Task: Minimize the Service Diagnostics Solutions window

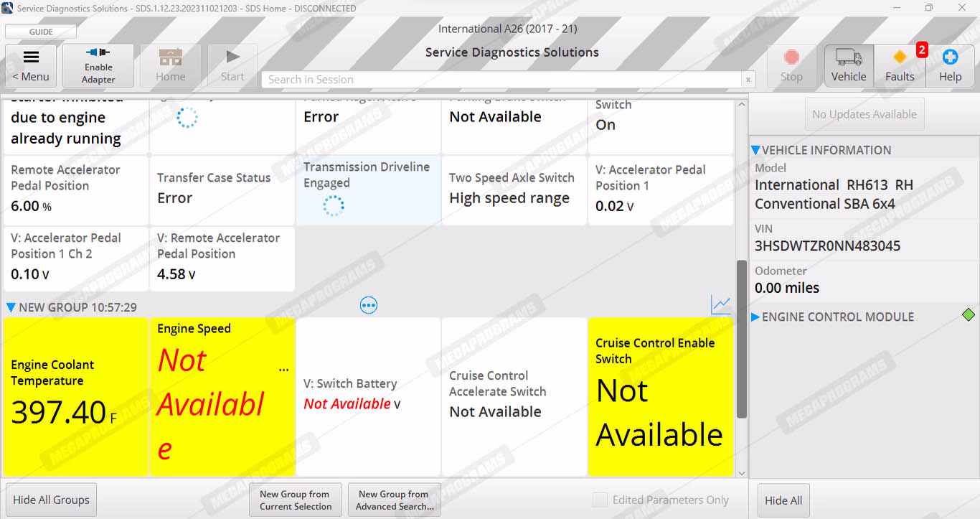Action: tap(897, 8)
